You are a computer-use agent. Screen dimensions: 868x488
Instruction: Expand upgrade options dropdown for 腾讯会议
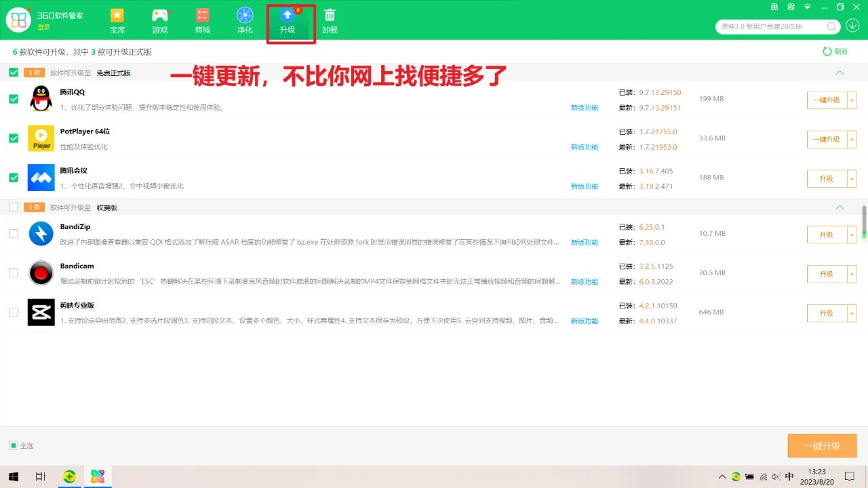pyautogui.click(x=852, y=179)
